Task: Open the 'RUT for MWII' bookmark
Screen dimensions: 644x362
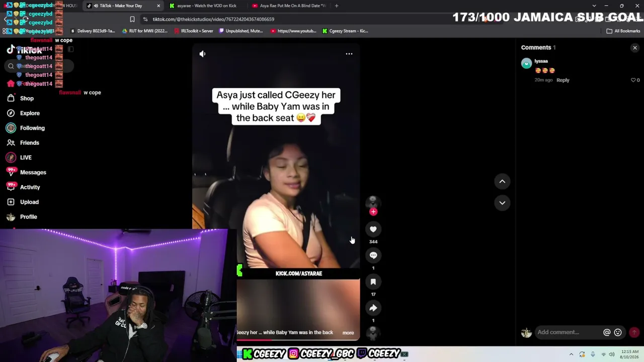Action: coord(145,31)
